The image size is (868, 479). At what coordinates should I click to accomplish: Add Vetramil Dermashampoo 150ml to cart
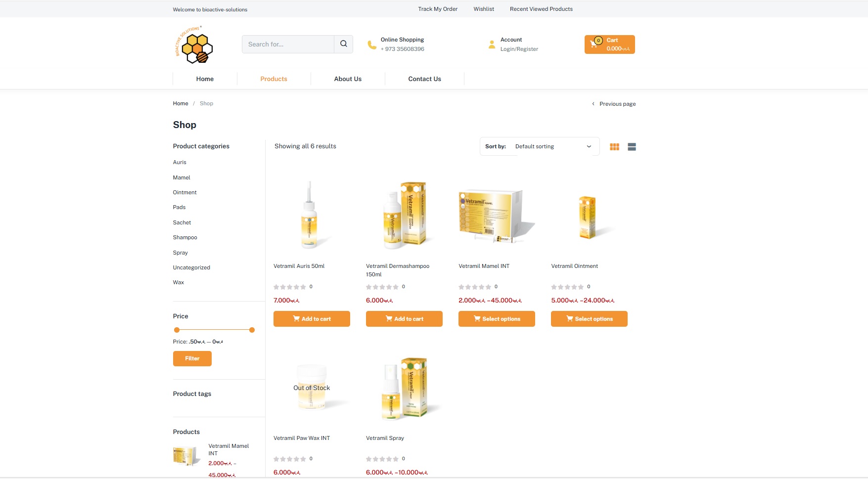click(x=404, y=319)
